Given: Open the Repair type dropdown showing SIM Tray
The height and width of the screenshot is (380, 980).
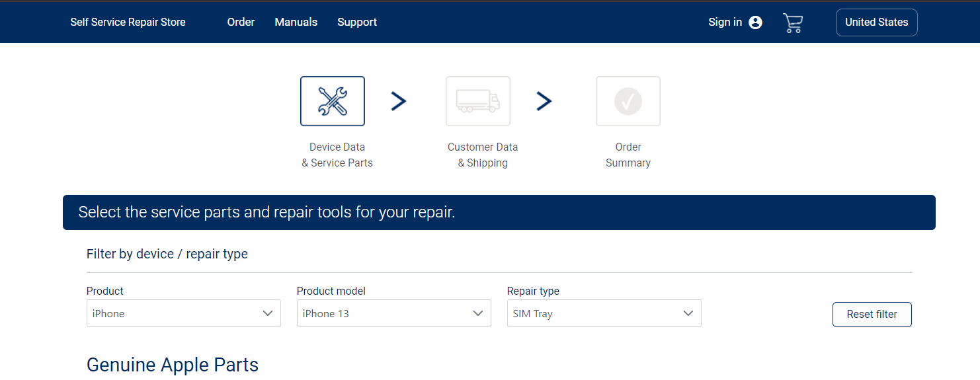Looking at the screenshot, I should pos(604,313).
